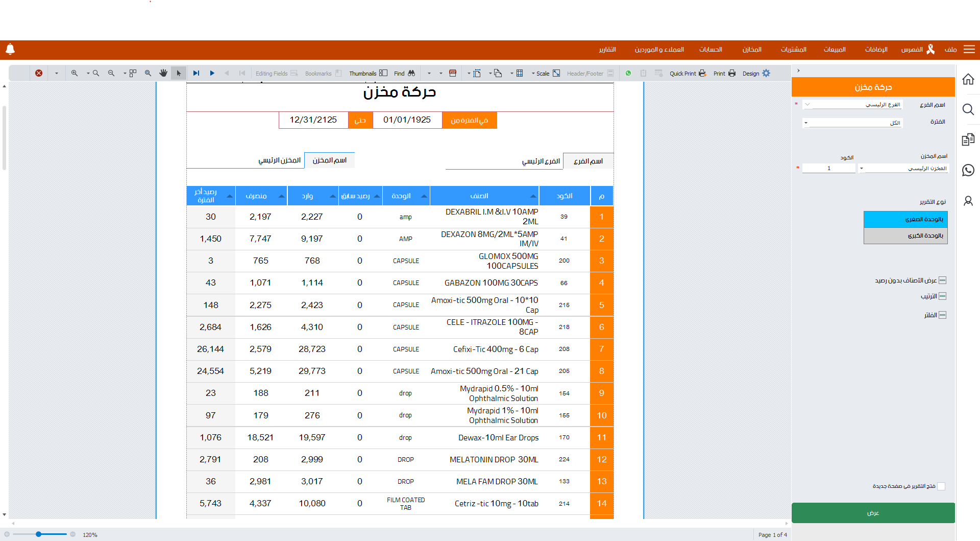Expand the 'اسم الفرع' dropdown
The image size is (980, 541).
click(x=807, y=104)
